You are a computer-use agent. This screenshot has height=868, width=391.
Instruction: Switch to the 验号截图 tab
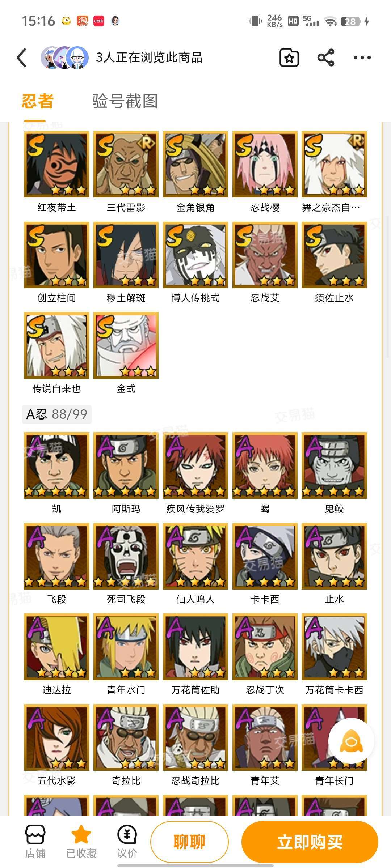pyautogui.click(x=125, y=101)
